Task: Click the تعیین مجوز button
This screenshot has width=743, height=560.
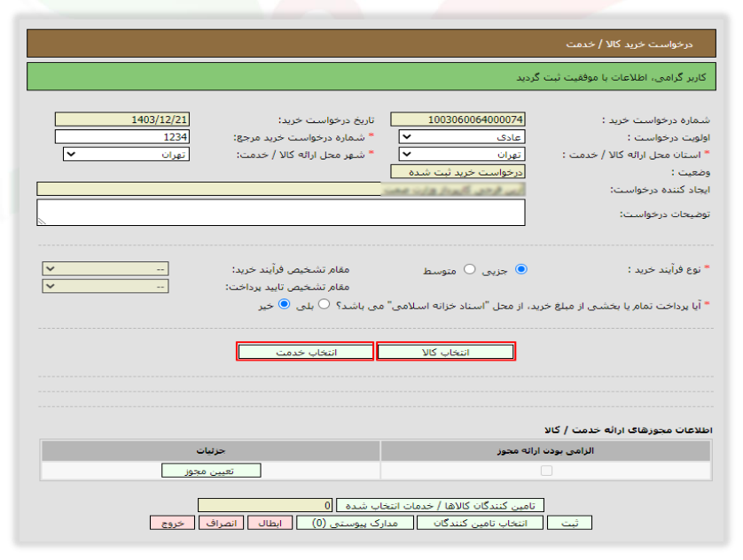Action: [211, 471]
